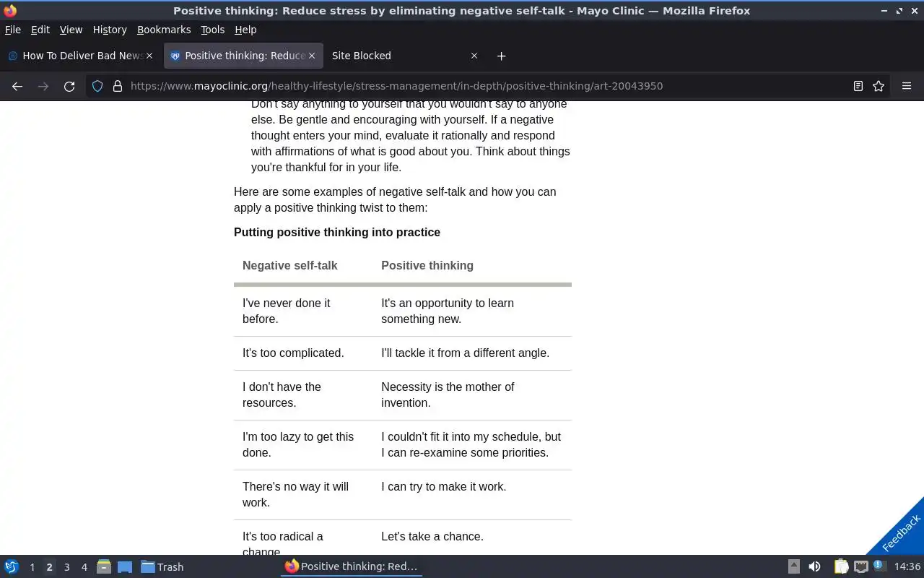Open the Help menu
The height and width of the screenshot is (578, 924).
(245, 30)
